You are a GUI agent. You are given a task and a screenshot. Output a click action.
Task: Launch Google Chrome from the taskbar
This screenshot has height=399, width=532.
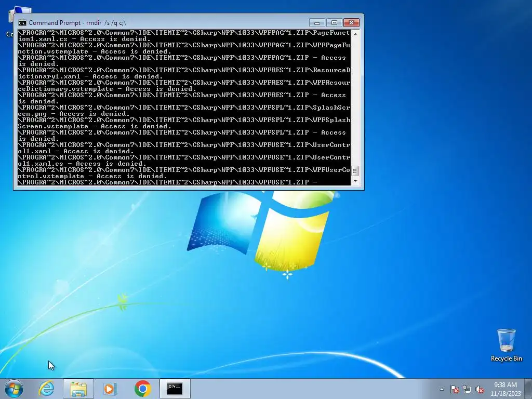tap(142, 389)
